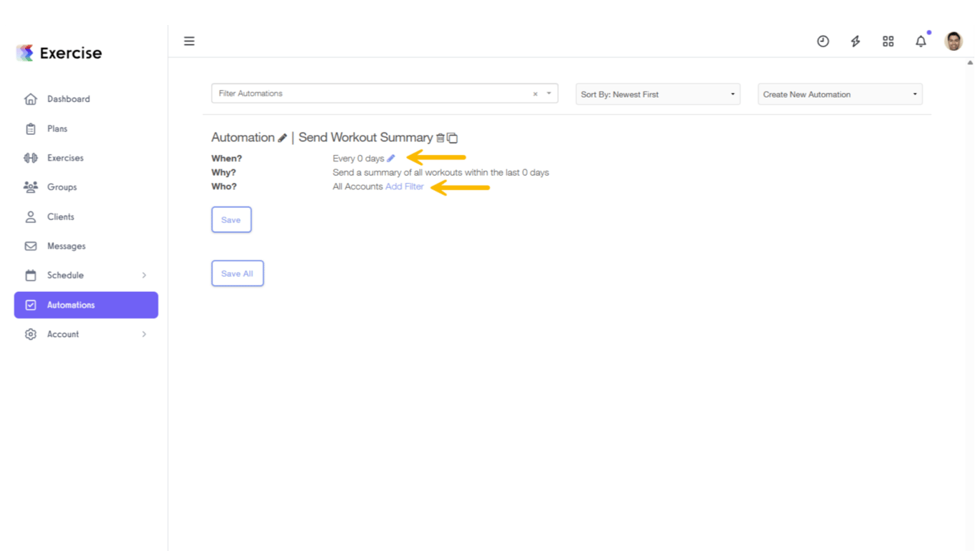Click the apps grid icon in the header
The height and width of the screenshot is (551, 980).
888,41
